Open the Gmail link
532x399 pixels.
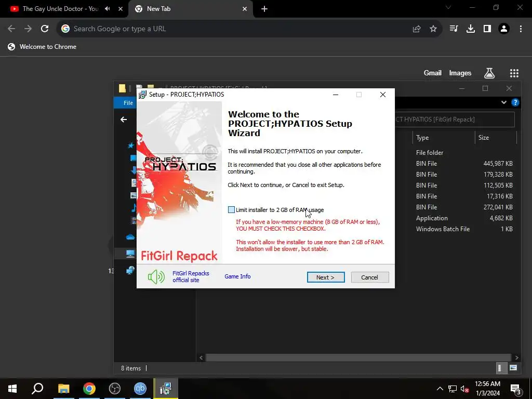(433, 73)
